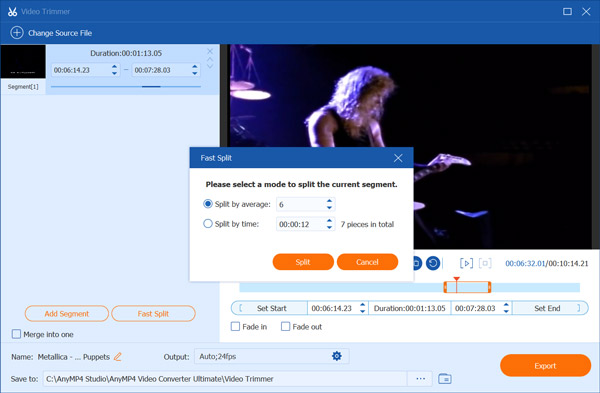Increase the segment start time 00:06:14.23 in the list
Viewport: 600px width, 393px height.
114,66
